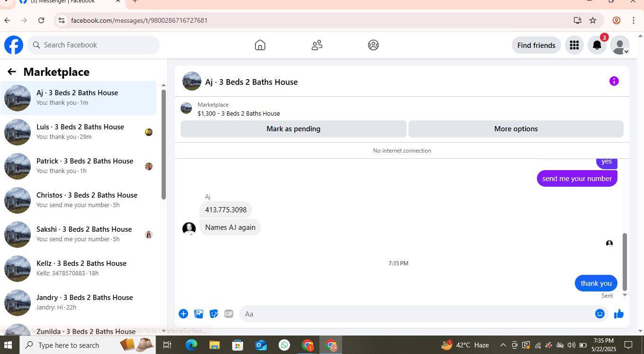The height and width of the screenshot is (354, 644).
Task: Open the Chrome profile icon
Action: (617, 20)
